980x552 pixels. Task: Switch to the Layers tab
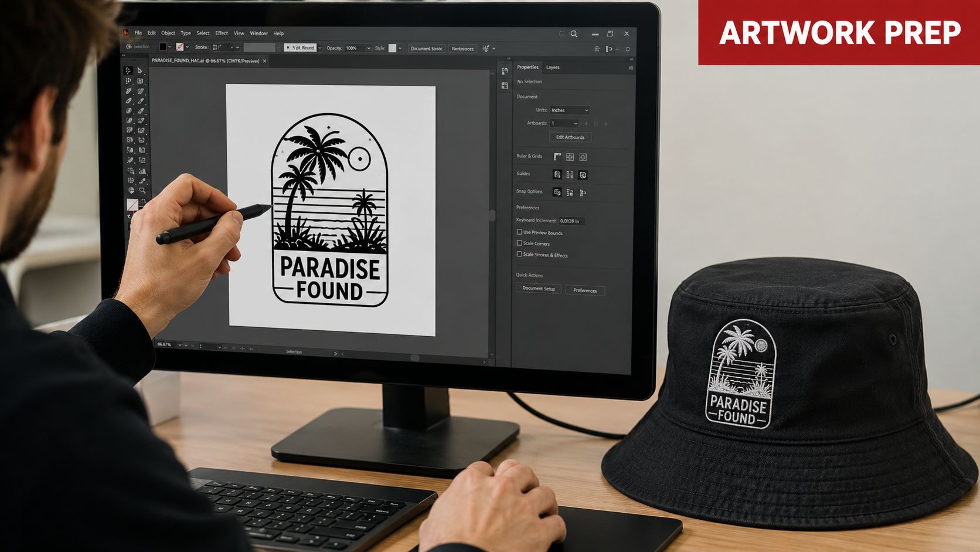tap(553, 67)
